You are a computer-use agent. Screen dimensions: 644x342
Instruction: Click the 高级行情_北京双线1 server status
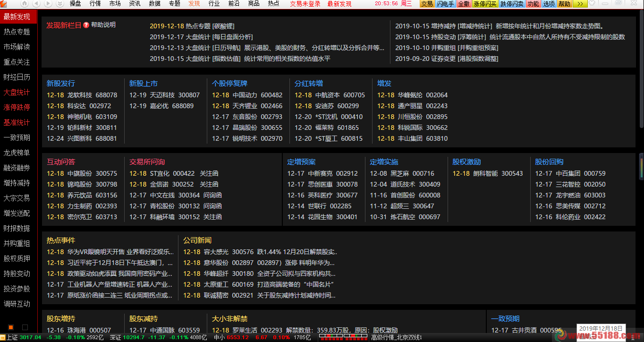tap(397, 337)
